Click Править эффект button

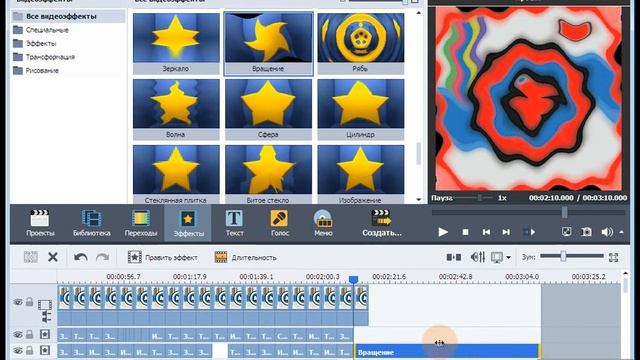pyautogui.click(x=162, y=257)
